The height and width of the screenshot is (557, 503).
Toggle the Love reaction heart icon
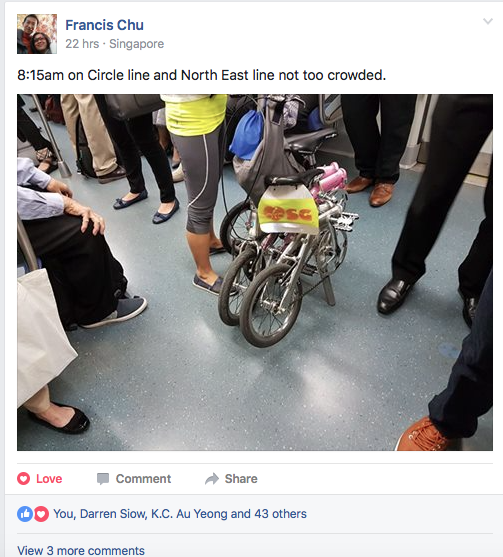pyautogui.click(x=23, y=478)
